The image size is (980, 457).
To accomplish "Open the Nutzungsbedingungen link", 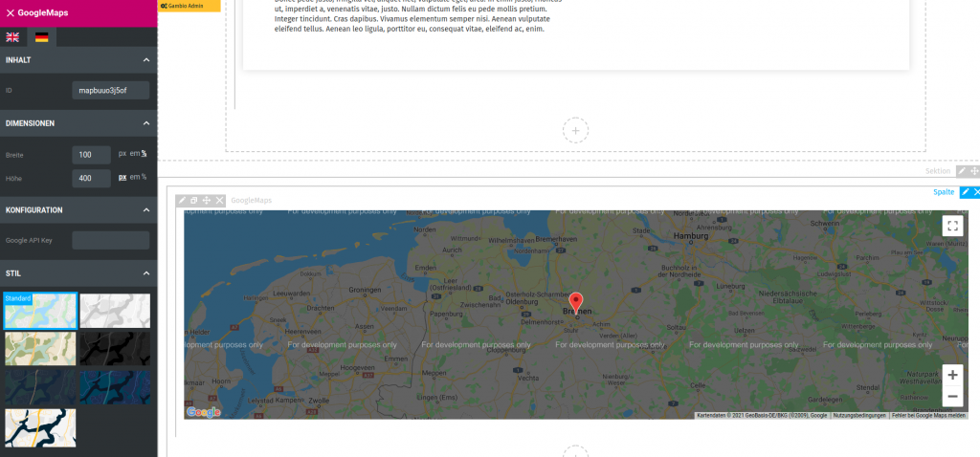I will tap(858, 415).
